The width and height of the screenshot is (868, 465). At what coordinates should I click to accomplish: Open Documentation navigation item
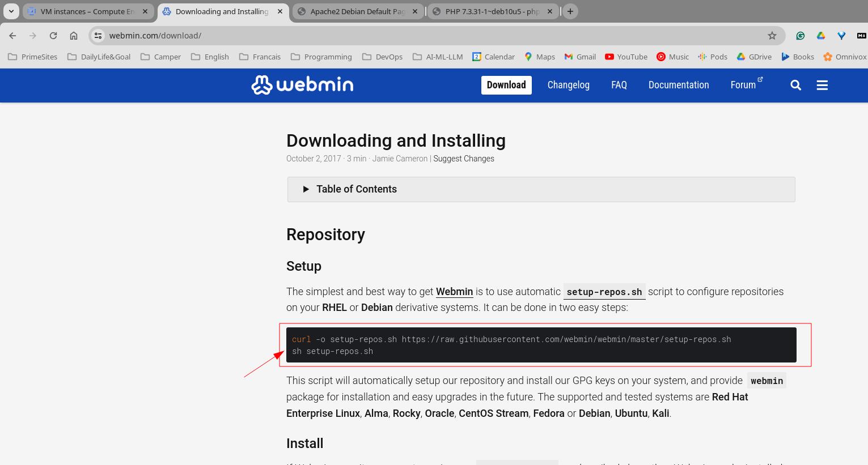[679, 85]
